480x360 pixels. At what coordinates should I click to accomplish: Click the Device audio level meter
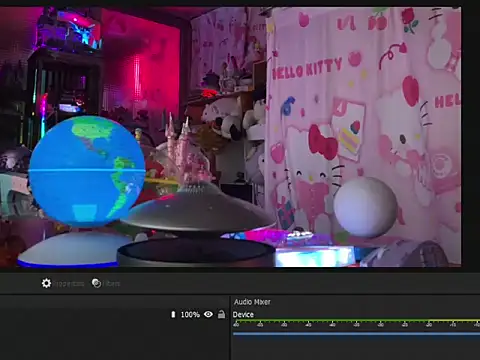[356, 322]
